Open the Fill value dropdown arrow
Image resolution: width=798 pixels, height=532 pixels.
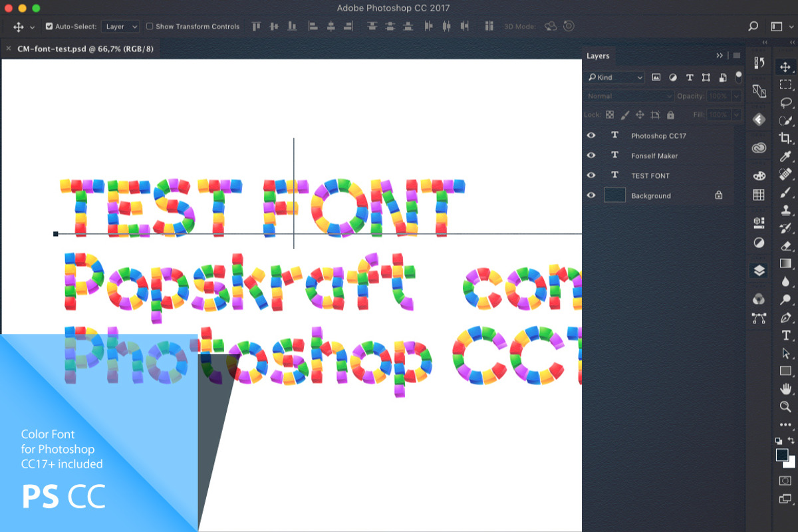[x=736, y=115]
